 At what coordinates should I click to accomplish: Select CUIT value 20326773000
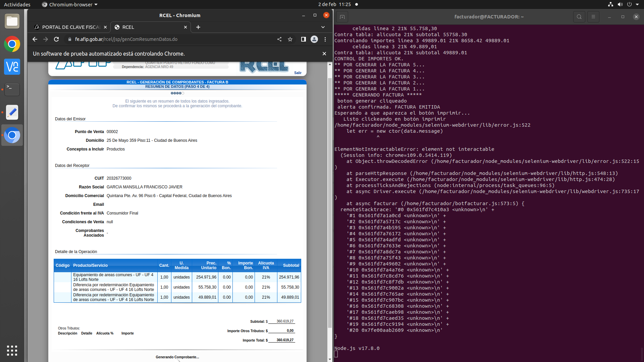[119, 178]
